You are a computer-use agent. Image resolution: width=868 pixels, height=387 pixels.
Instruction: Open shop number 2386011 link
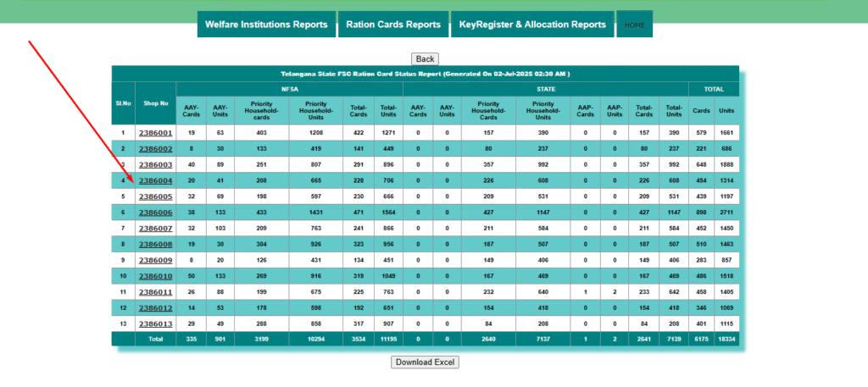pos(156,292)
